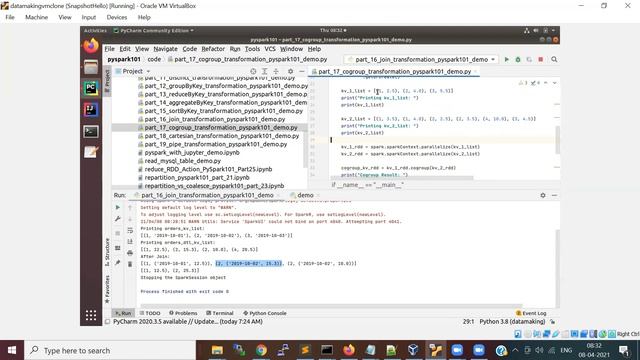Open the VCS menu
This screenshot has height=360, width=640.
pyautogui.click(x=270, y=49)
